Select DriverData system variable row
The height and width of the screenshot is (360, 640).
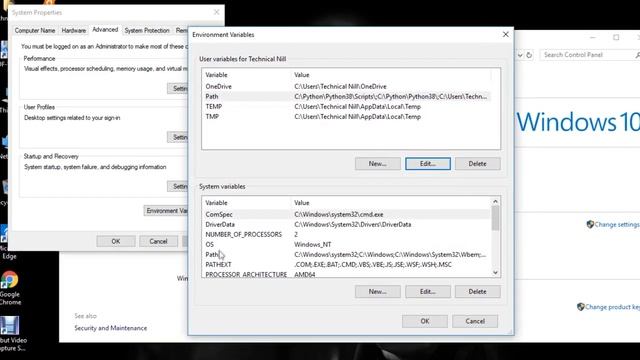(x=347, y=224)
